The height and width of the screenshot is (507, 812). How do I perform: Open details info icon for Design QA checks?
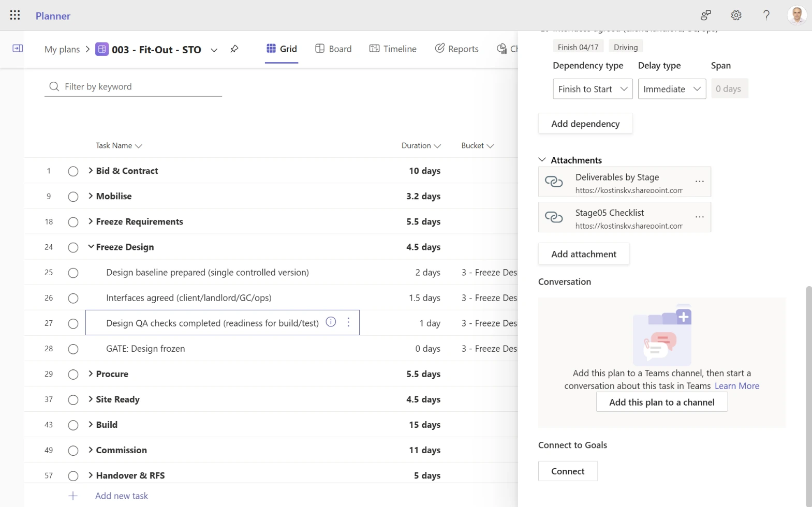coord(331,322)
